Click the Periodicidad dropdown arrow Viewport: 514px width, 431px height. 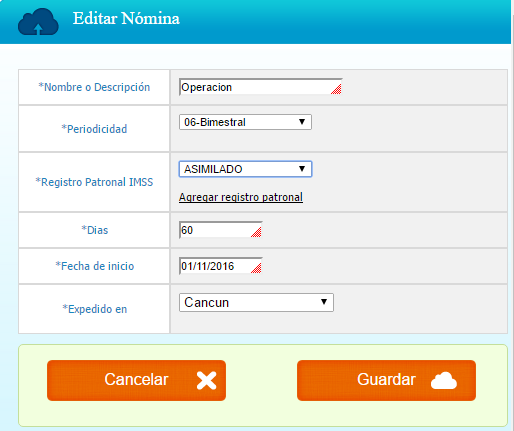[302, 122]
